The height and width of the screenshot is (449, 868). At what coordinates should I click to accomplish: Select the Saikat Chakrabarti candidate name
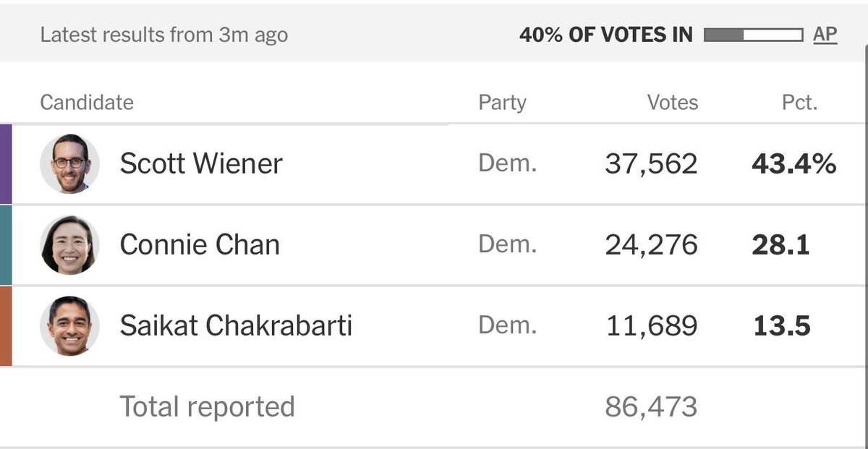coord(236,326)
